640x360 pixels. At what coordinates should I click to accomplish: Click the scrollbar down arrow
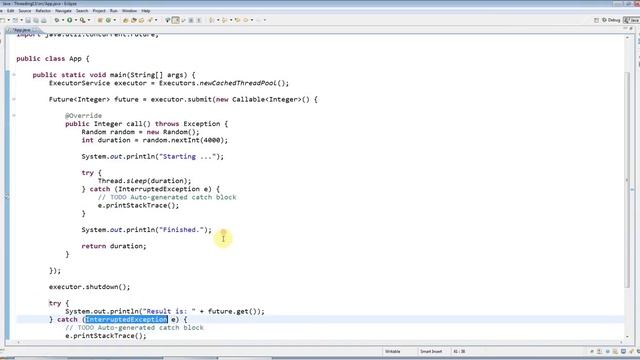pos(627,337)
